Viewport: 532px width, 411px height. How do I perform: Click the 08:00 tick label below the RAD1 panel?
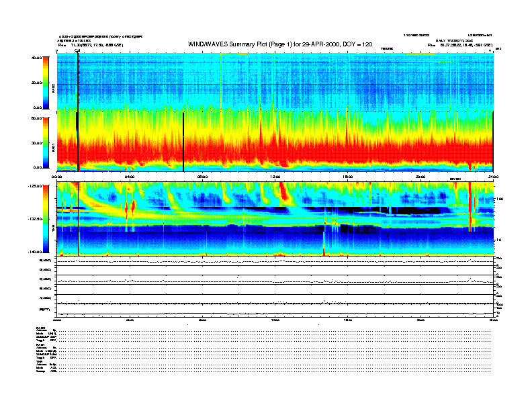(x=202, y=177)
